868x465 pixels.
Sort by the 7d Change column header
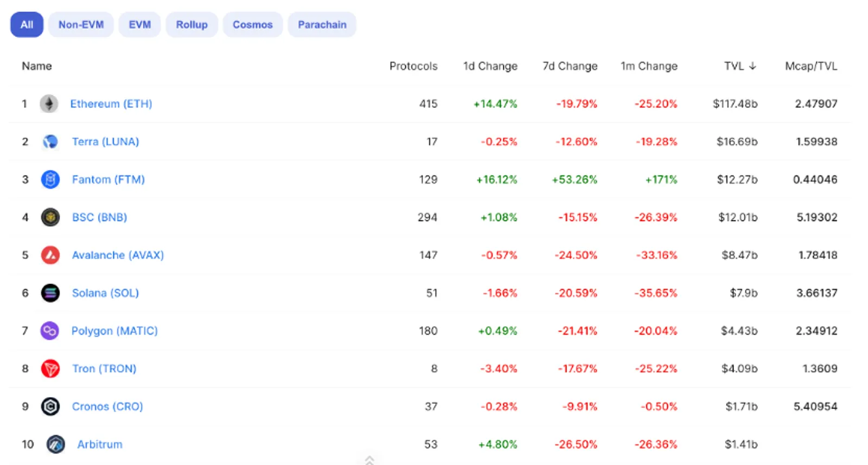tap(570, 66)
